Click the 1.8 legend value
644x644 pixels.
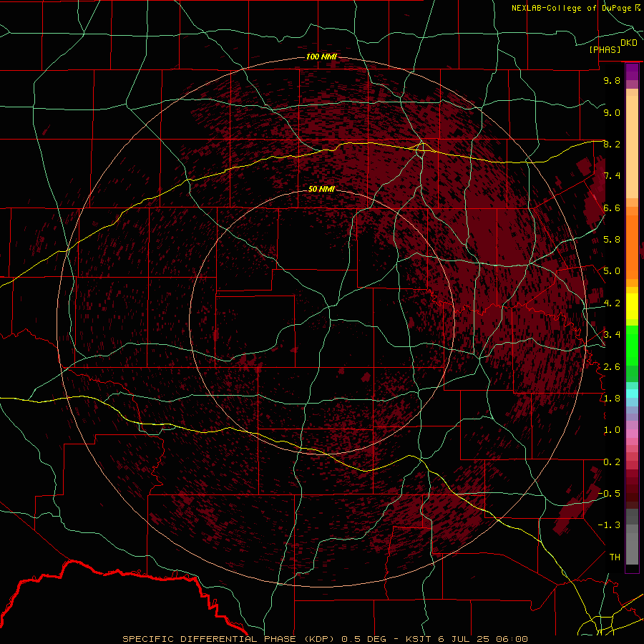click(x=612, y=398)
